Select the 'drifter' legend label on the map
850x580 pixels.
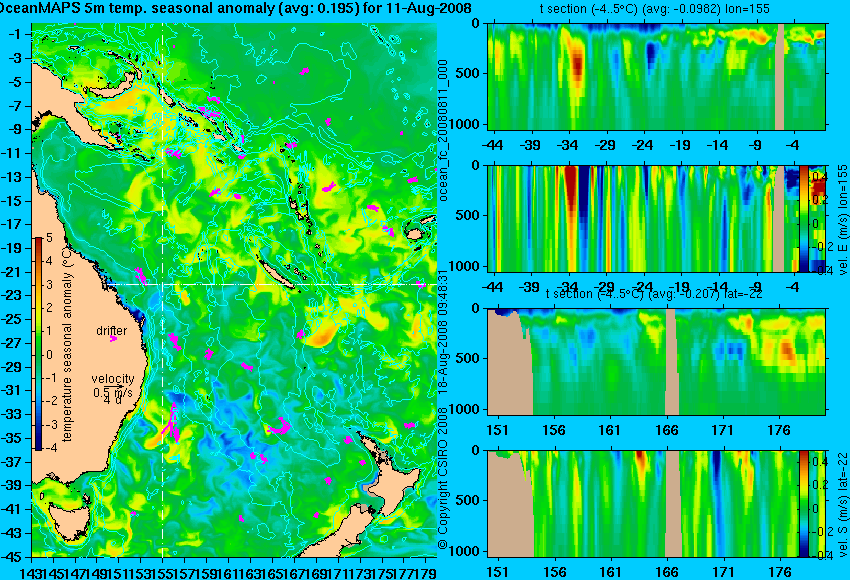(112, 331)
